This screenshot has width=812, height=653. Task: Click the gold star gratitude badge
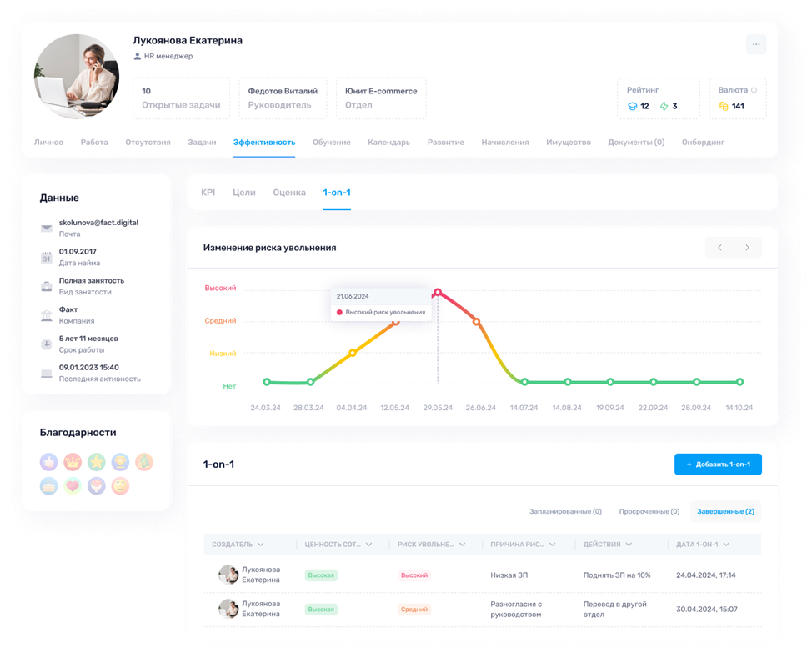pos(97,462)
